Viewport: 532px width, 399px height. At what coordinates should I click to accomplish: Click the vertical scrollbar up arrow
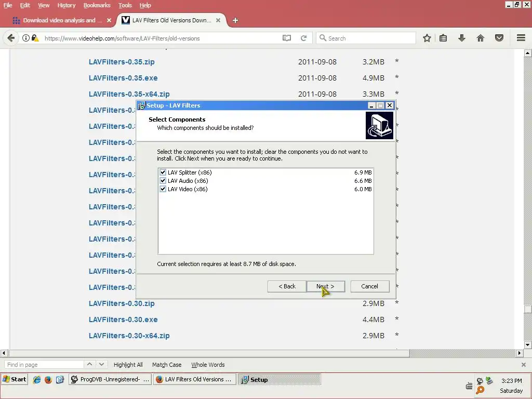[528, 53]
